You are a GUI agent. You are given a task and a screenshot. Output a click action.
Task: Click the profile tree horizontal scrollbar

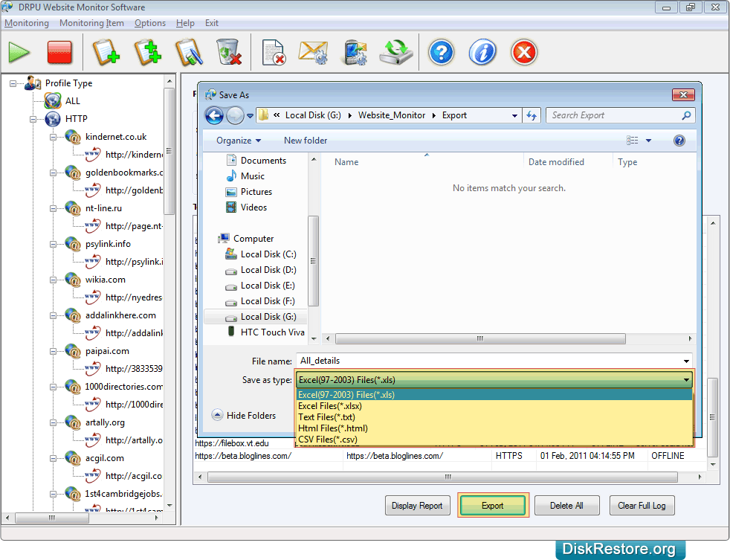[52, 518]
